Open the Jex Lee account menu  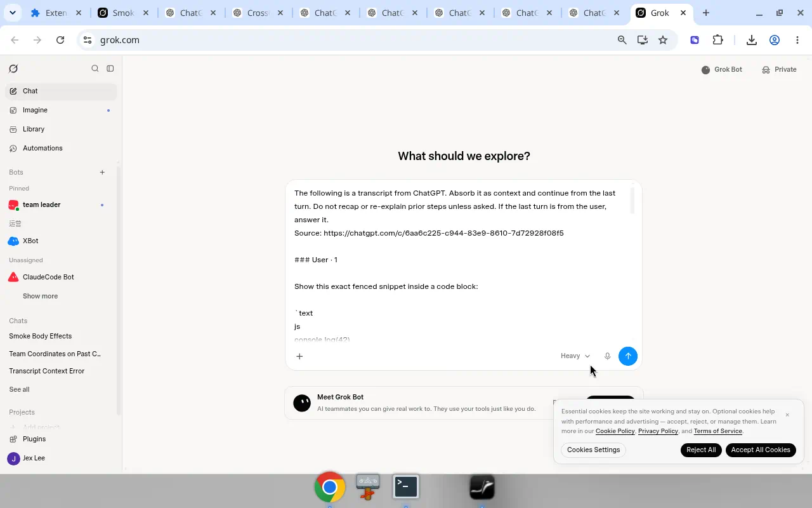[x=61, y=458]
